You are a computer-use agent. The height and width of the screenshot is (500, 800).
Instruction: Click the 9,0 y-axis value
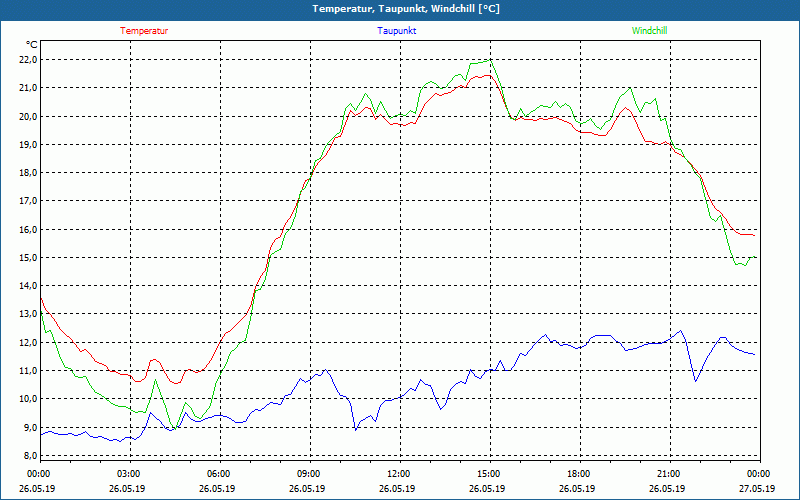click(31, 427)
